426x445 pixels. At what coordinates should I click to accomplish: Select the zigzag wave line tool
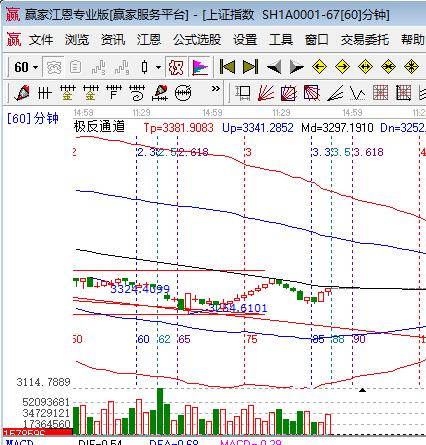coord(358,93)
